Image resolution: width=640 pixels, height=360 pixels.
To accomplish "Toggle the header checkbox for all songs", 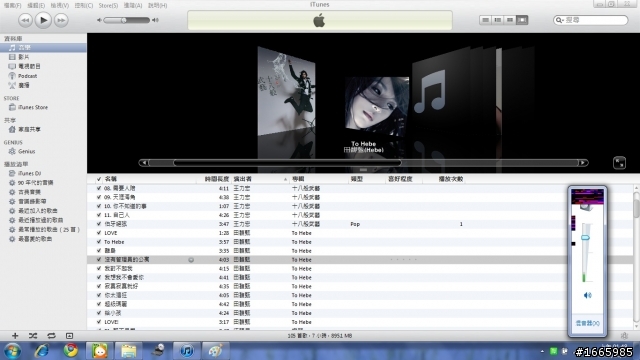I will click(x=99, y=179).
